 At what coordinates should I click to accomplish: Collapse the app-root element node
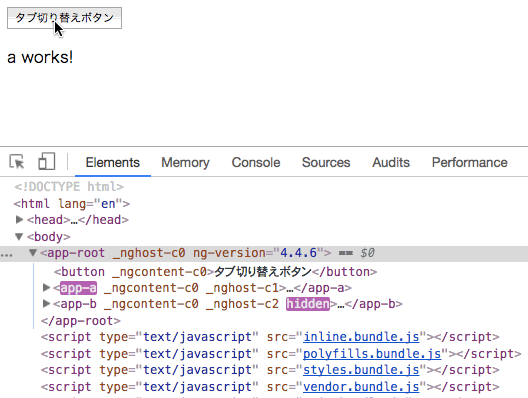[32, 253]
